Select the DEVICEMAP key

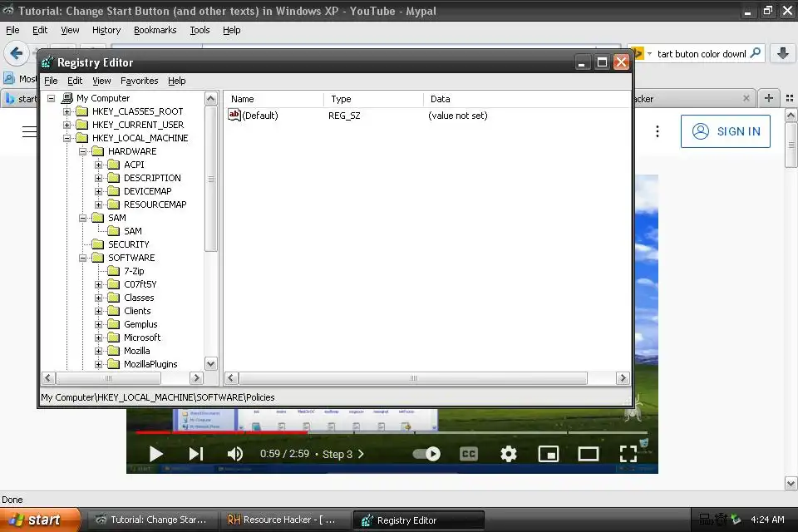[148, 191]
